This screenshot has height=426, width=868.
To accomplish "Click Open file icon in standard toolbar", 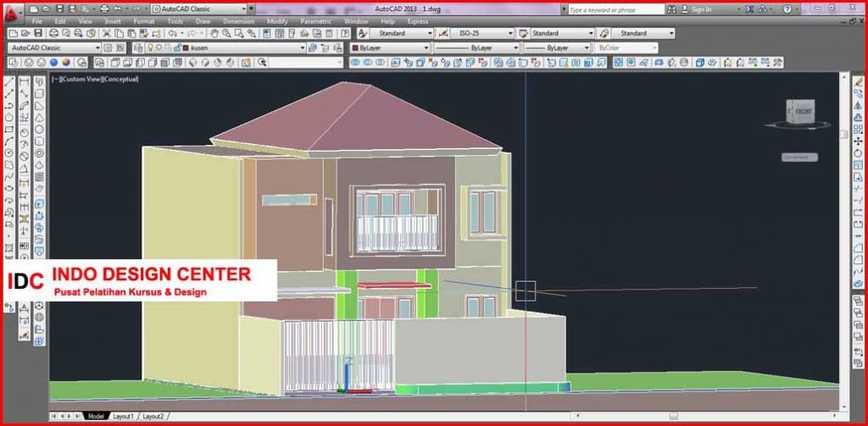I will point(25,34).
